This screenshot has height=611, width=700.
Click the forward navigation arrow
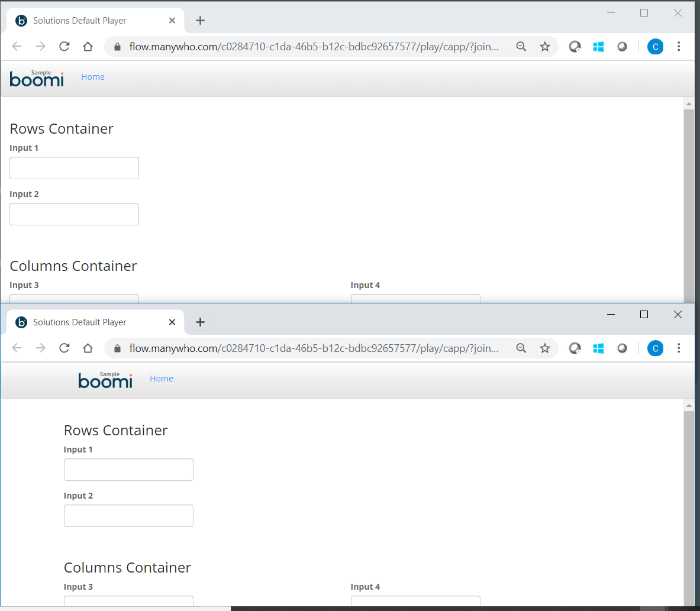[x=40, y=348]
